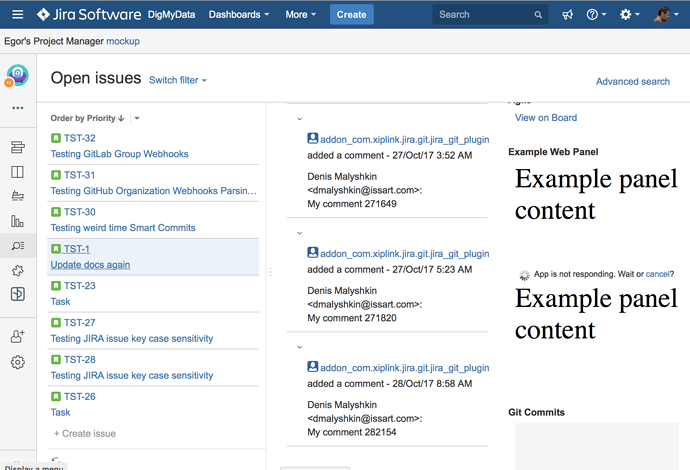Open the Issues search sidebar icon
This screenshot has width=690, height=470.
18,246
